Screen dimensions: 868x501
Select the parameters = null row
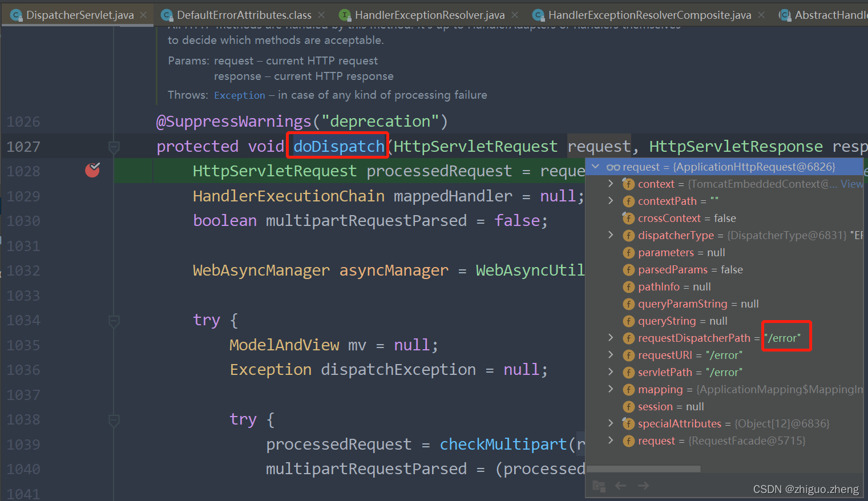(x=724, y=252)
